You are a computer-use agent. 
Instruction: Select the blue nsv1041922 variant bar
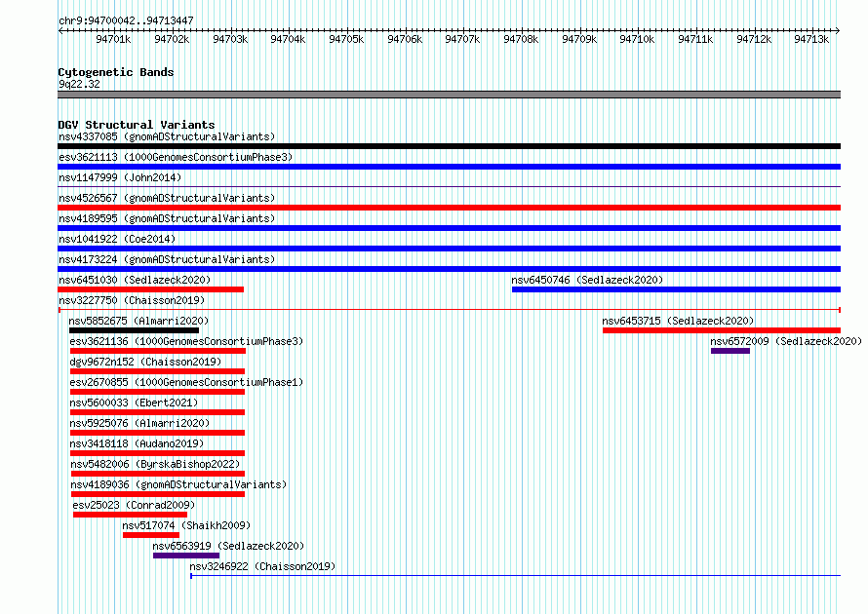[x=449, y=249]
